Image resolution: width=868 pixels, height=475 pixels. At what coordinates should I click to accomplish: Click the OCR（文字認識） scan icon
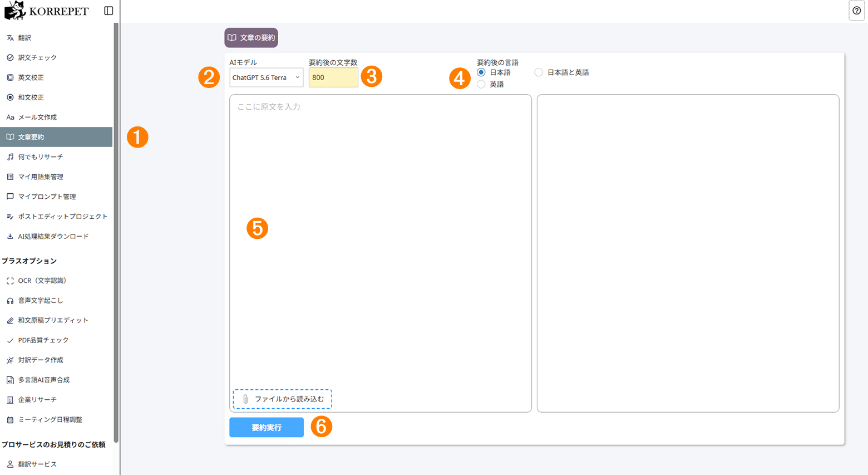coord(10,281)
